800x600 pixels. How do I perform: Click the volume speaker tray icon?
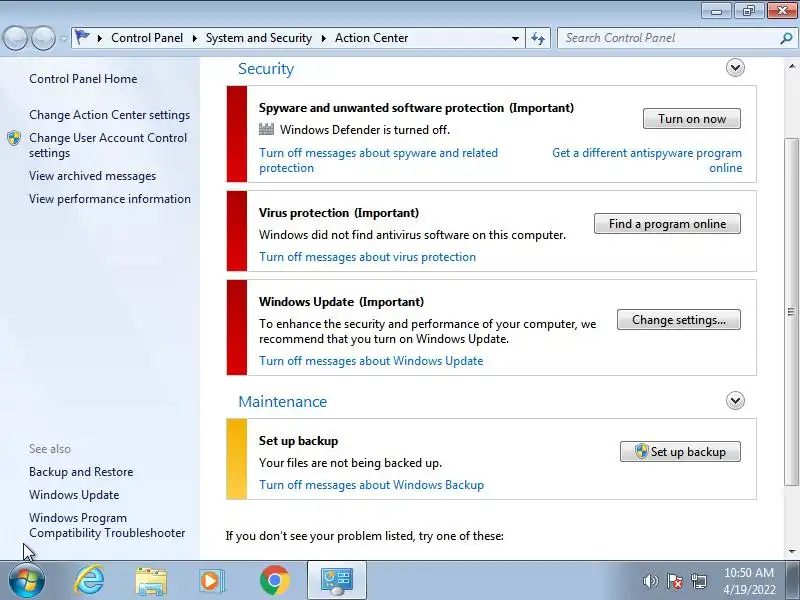click(x=650, y=581)
